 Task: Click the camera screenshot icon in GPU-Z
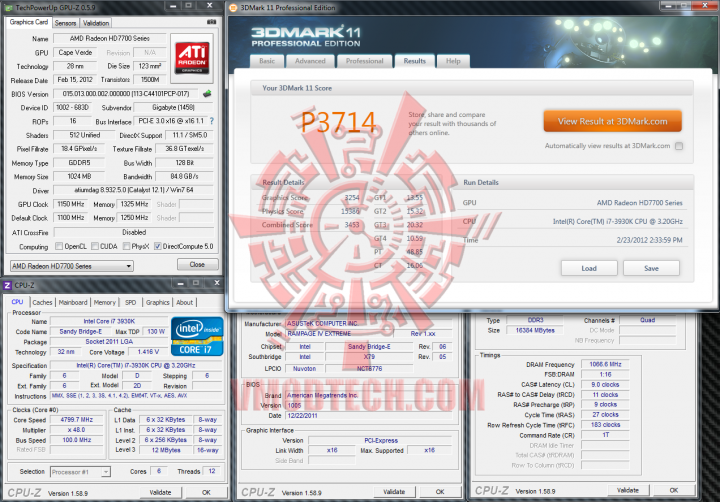pyautogui.click(x=211, y=22)
